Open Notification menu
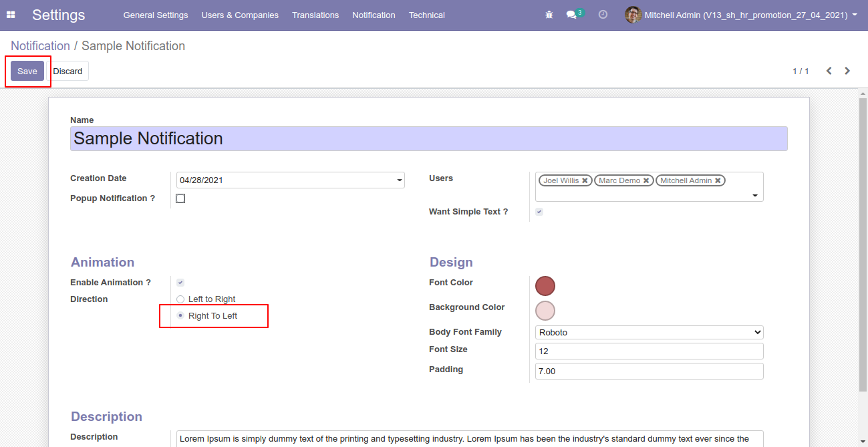The width and height of the screenshot is (868, 447). click(374, 15)
